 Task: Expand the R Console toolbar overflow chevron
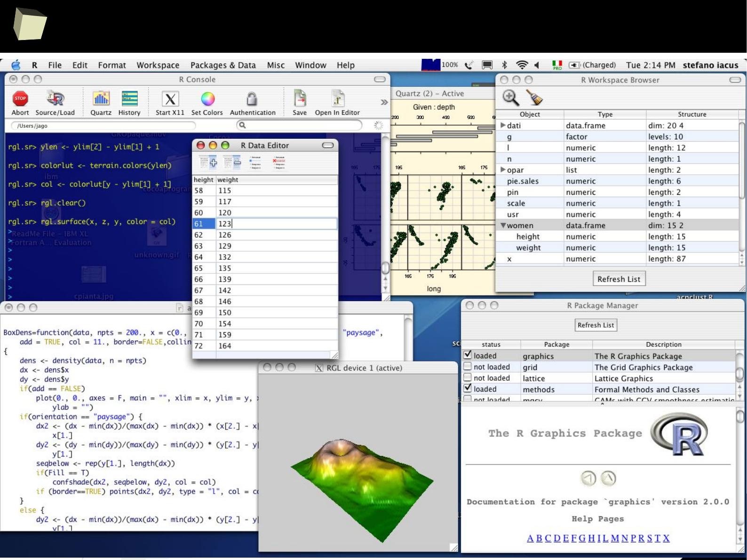(x=384, y=102)
